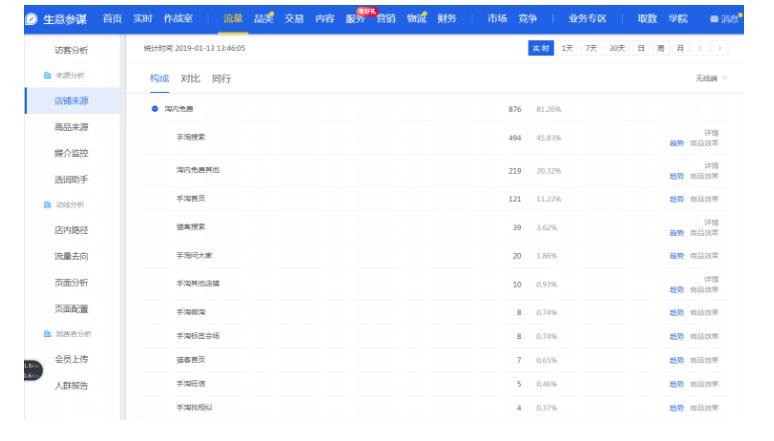Open 详情 link in the 手淘搜索 row
Viewport: 774px width, 441px height.
click(x=711, y=133)
